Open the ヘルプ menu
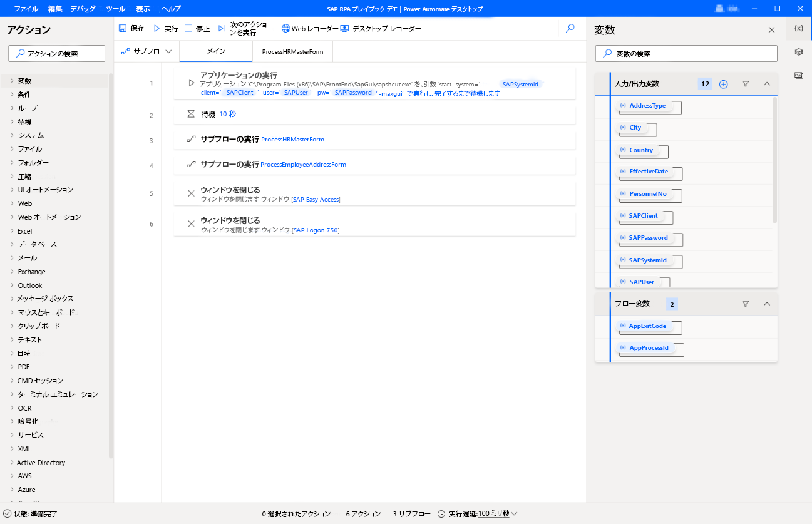The height and width of the screenshot is (524, 812). pos(171,9)
